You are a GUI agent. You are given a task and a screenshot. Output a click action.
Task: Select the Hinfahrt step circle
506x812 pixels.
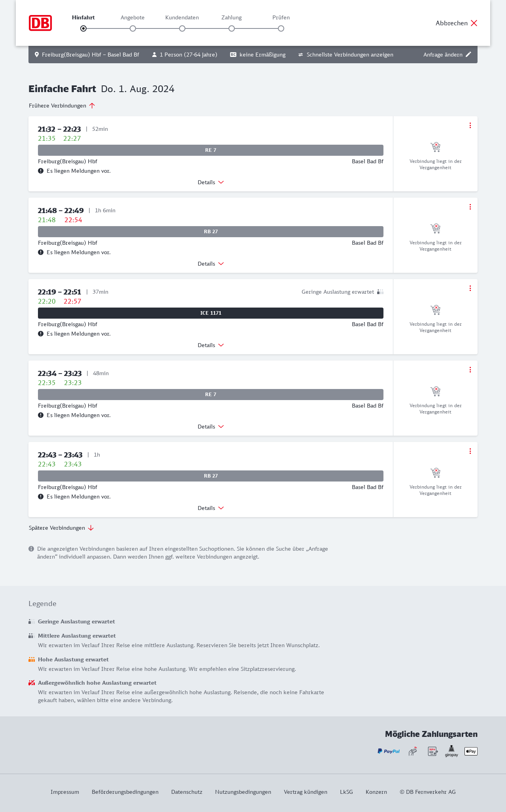(83, 28)
